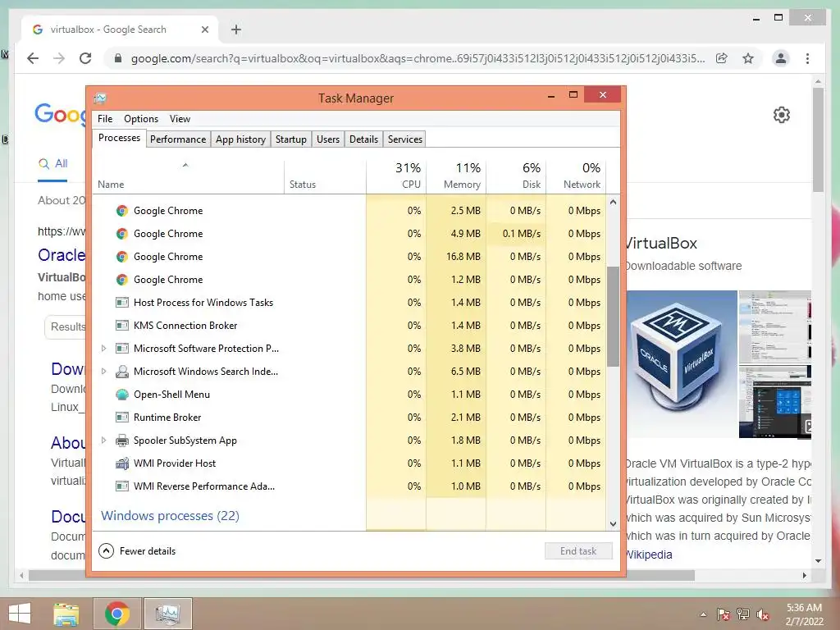The image size is (840, 630).
Task: Click the network tray icon
Action: [743, 614]
